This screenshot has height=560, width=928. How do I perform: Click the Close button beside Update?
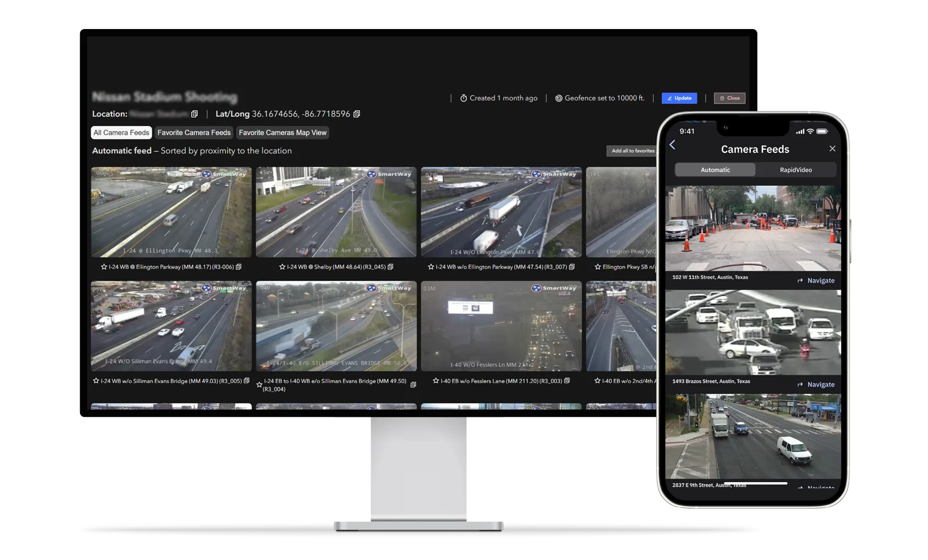click(729, 98)
